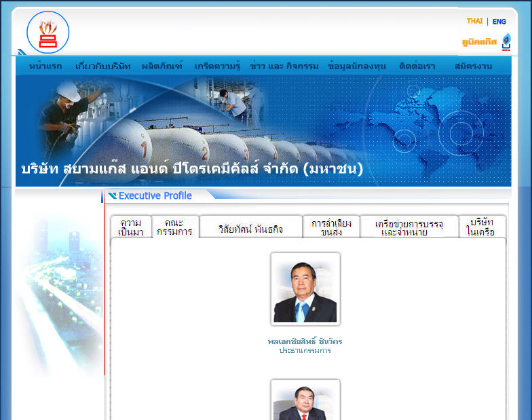Open the ข่าว และ กิจกรรม menu
The height and width of the screenshot is (420, 532).
click(284, 66)
